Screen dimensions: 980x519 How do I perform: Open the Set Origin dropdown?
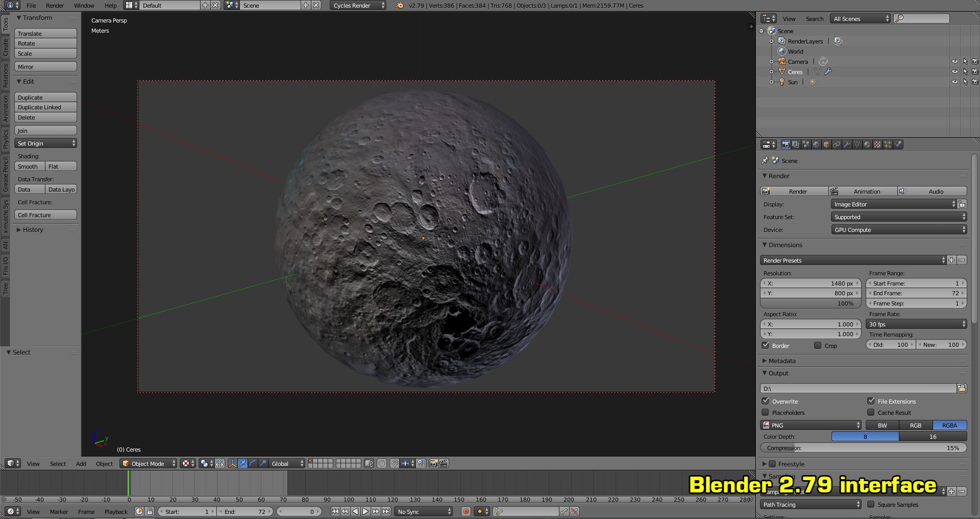tap(45, 144)
